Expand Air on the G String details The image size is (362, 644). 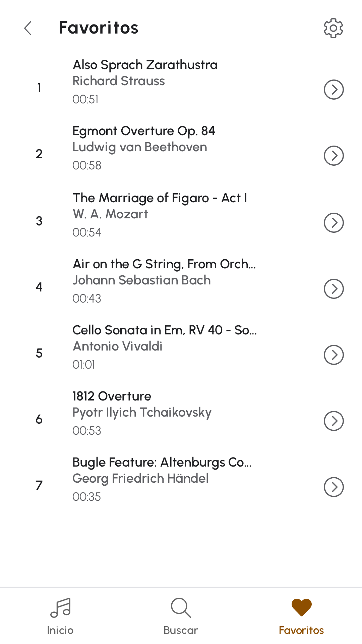click(334, 289)
